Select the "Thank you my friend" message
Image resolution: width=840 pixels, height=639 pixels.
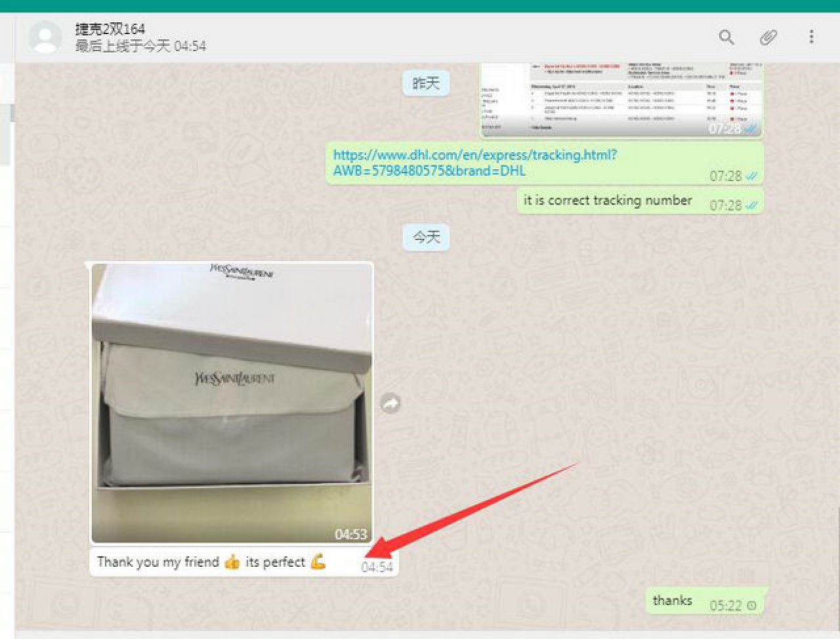[x=210, y=562]
